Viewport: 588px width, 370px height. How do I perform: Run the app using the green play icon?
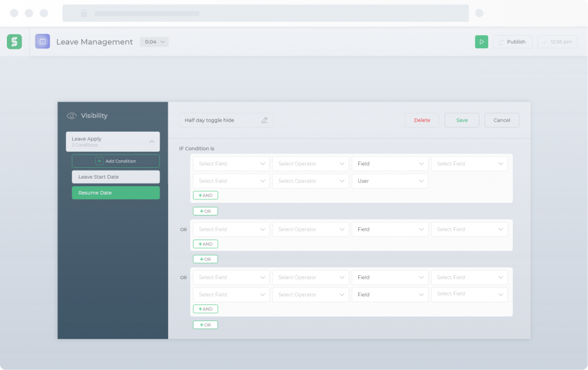coord(481,41)
